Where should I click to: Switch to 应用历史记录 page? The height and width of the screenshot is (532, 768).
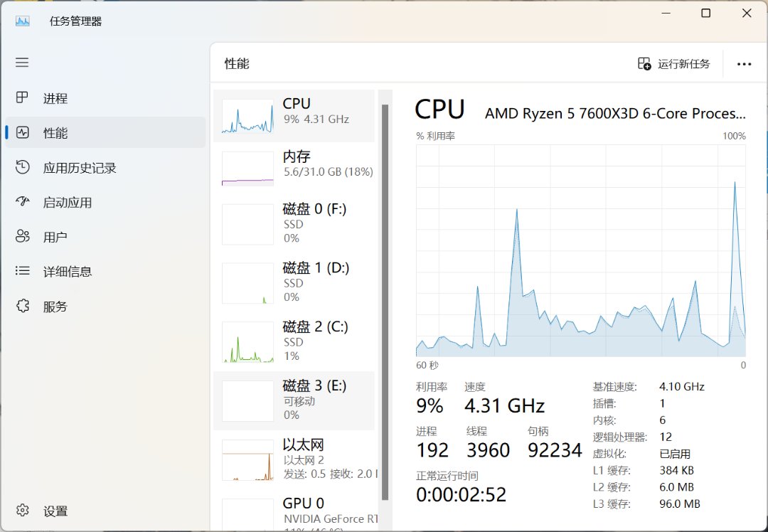(x=80, y=168)
